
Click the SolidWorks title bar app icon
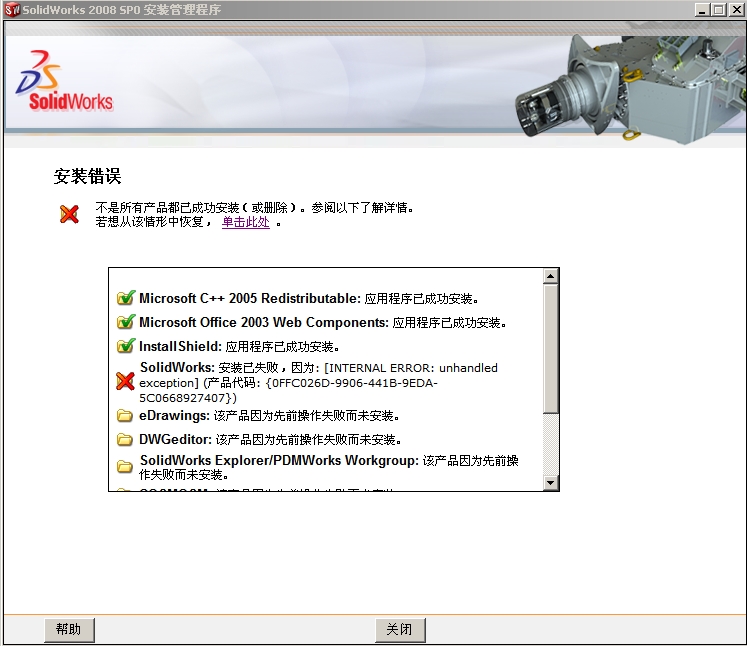tap(12, 9)
